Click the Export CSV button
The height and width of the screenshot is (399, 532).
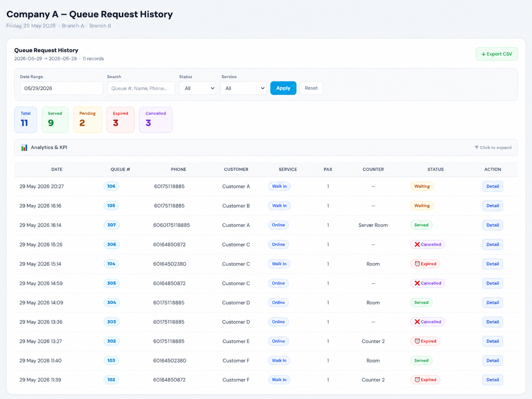pyautogui.click(x=496, y=54)
